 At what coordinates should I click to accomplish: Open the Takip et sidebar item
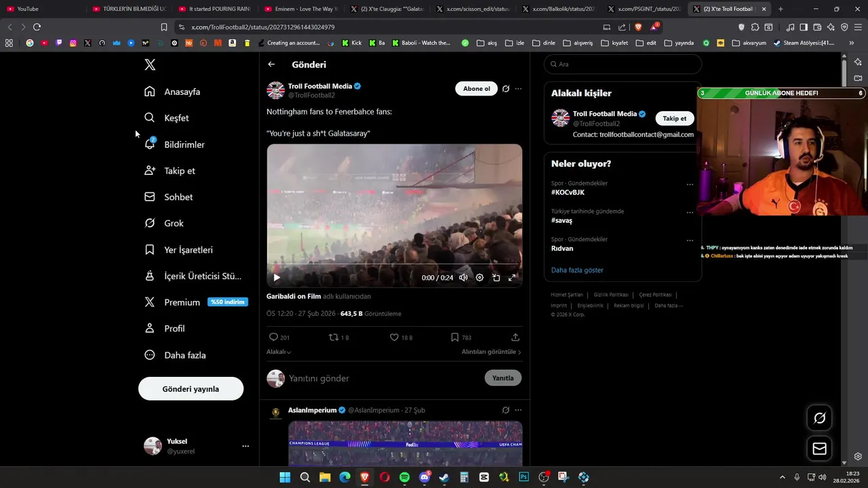pos(170,171)
